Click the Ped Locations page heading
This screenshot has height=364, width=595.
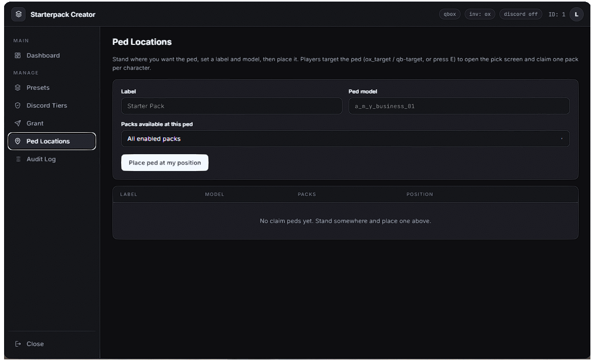(142, 42)
